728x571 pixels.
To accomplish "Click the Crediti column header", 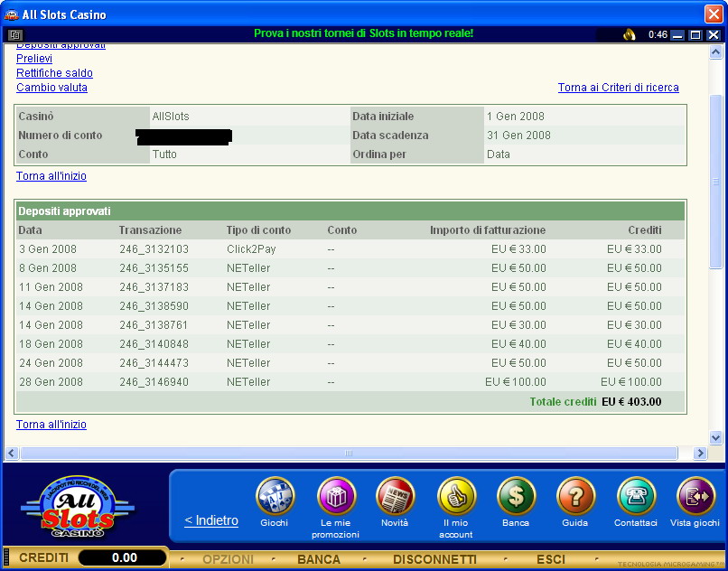I will tap(645, 230).
